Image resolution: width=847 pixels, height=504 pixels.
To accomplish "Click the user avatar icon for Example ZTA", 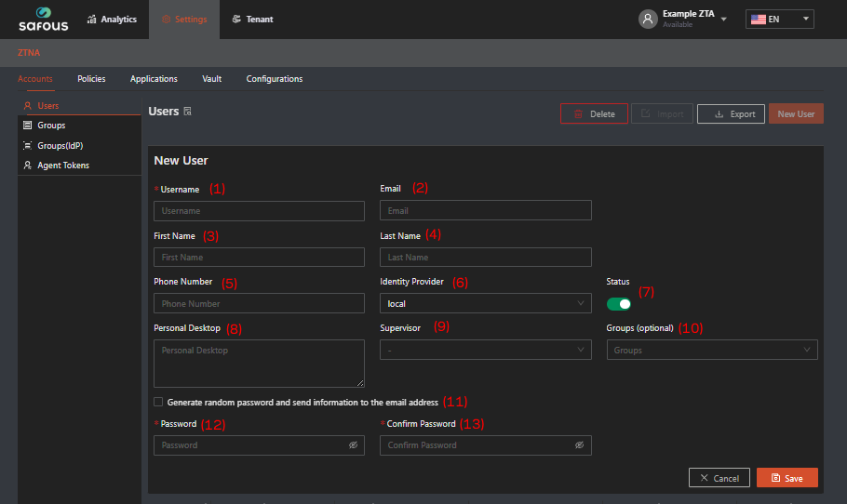I will click(648, 20).
